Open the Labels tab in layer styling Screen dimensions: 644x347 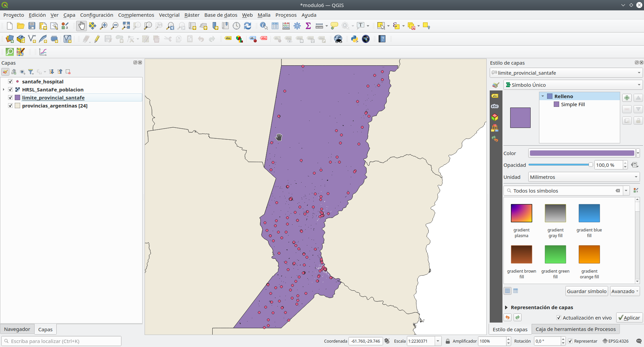(x=495, y=96)
